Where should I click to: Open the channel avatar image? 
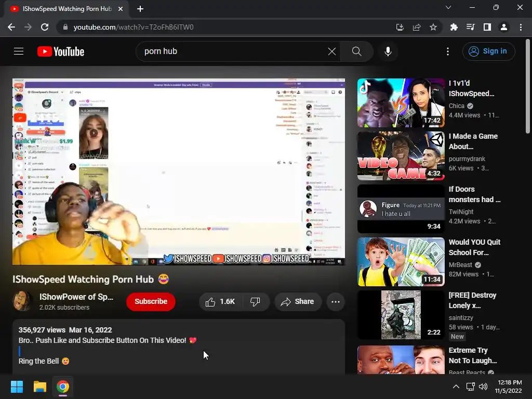pos(22,301)
